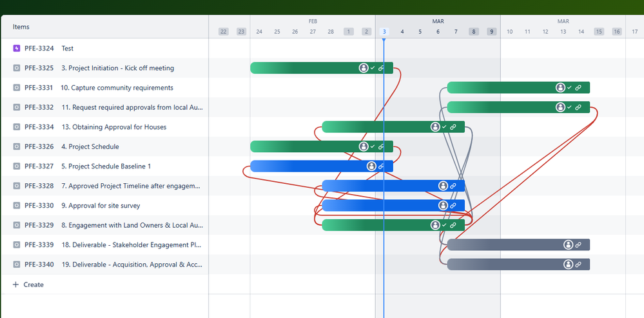Click the issue type icon beside PFE-3331
The width and height of the screenshot is (644, 318).
tap(16, 88)
